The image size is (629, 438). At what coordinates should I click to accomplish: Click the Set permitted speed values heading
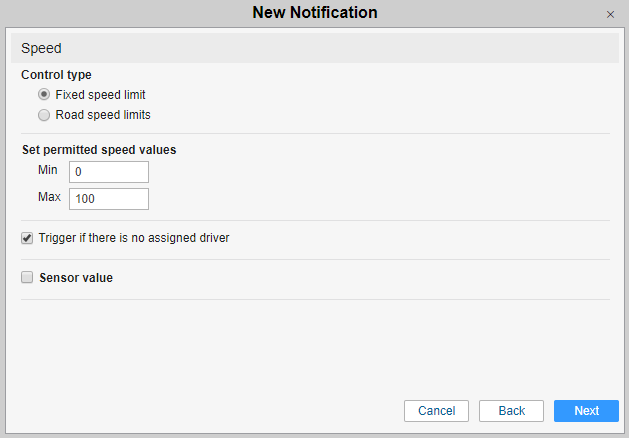tap(99, 150)
